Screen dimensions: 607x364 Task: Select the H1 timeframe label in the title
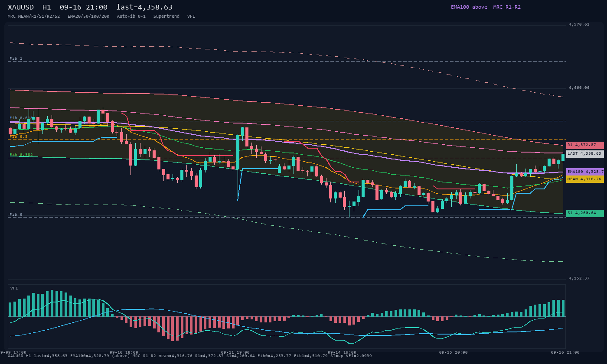[47, 7]
